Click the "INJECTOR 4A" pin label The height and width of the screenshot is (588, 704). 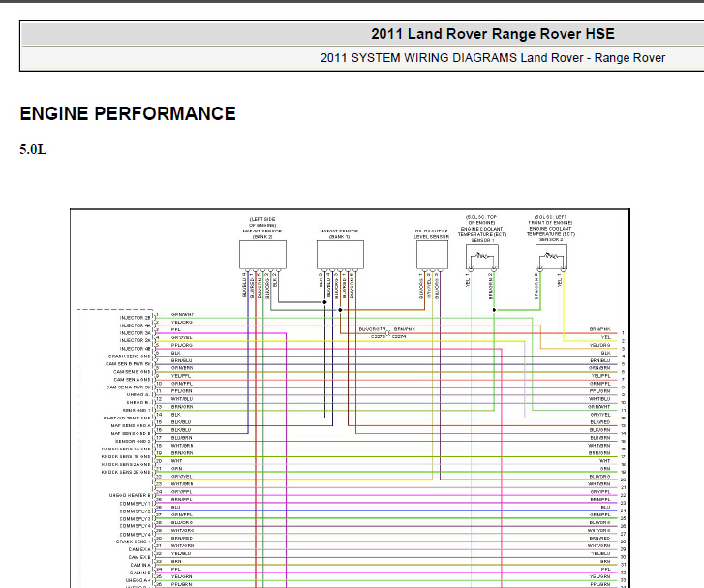136,325
